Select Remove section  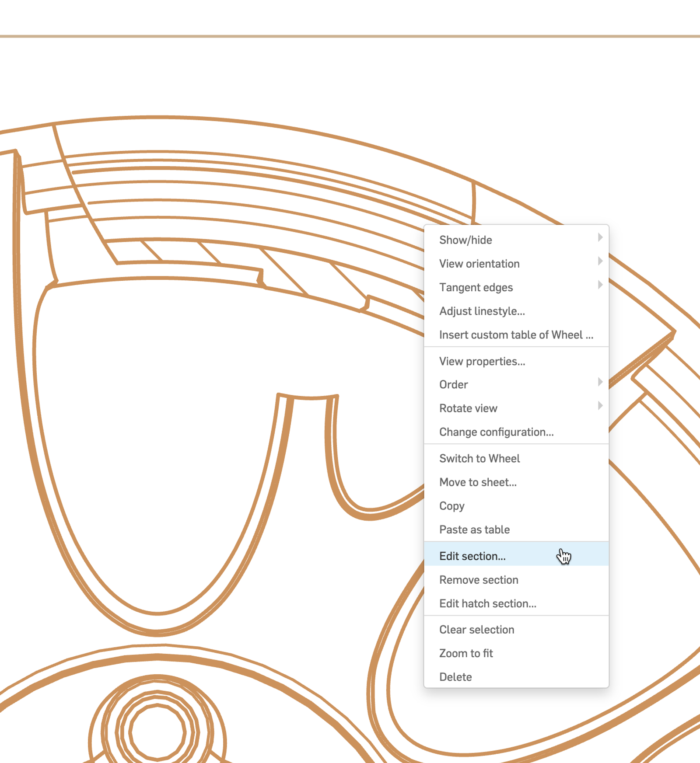pyautogui.click(x=479, y=580)
